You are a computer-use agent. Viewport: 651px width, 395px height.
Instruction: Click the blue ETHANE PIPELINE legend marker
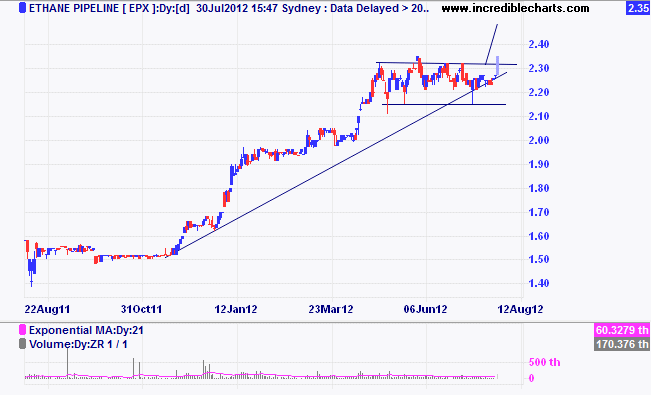23,8
